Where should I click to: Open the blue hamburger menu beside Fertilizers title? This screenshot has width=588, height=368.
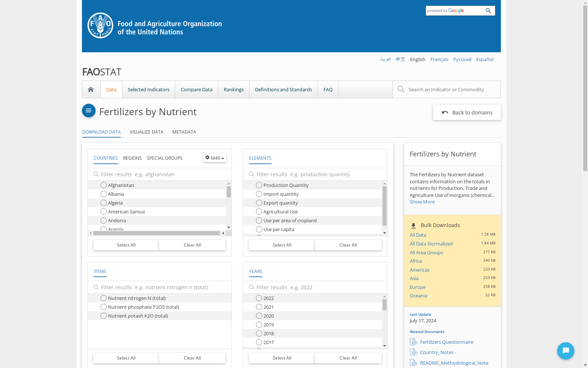(89, 111)
